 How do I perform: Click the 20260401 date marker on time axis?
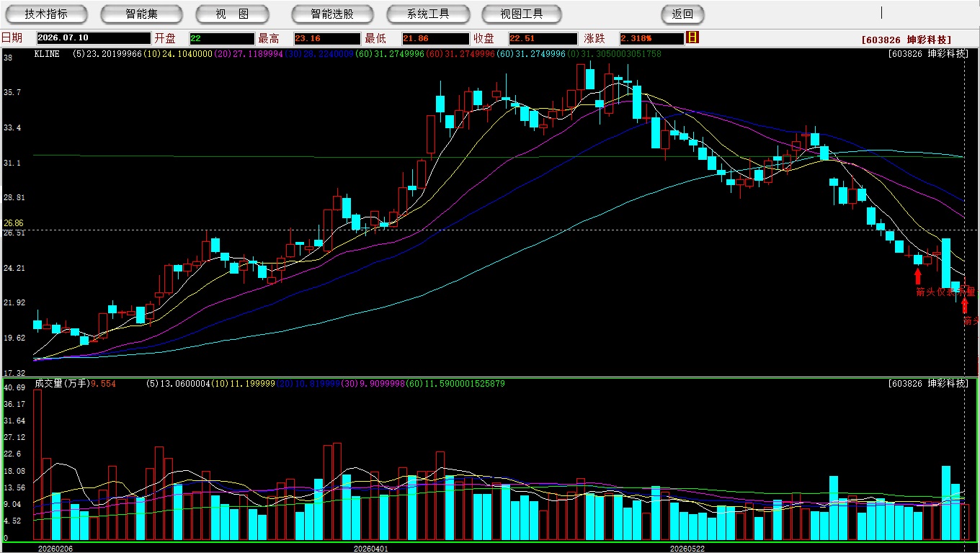pos(371,548)
